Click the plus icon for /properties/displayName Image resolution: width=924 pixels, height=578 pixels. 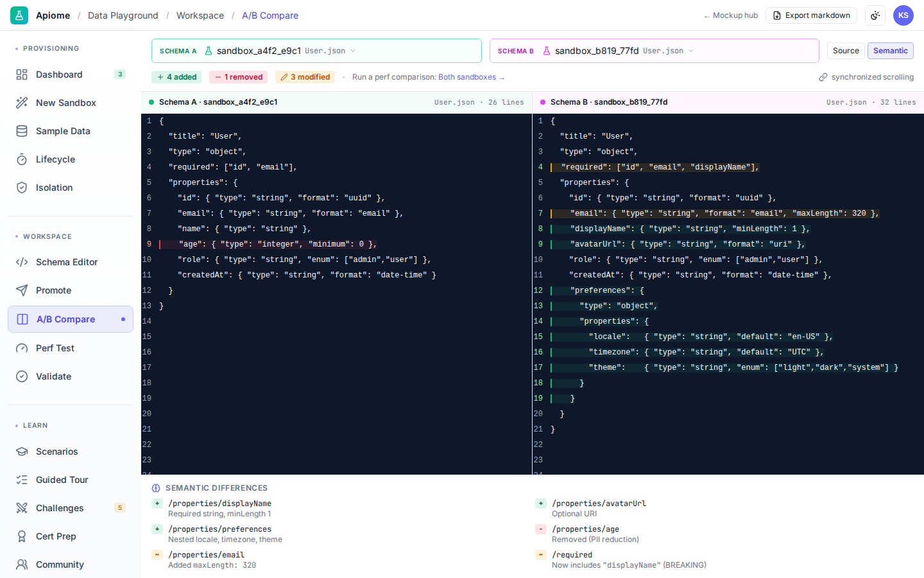(x=157, y=504)
